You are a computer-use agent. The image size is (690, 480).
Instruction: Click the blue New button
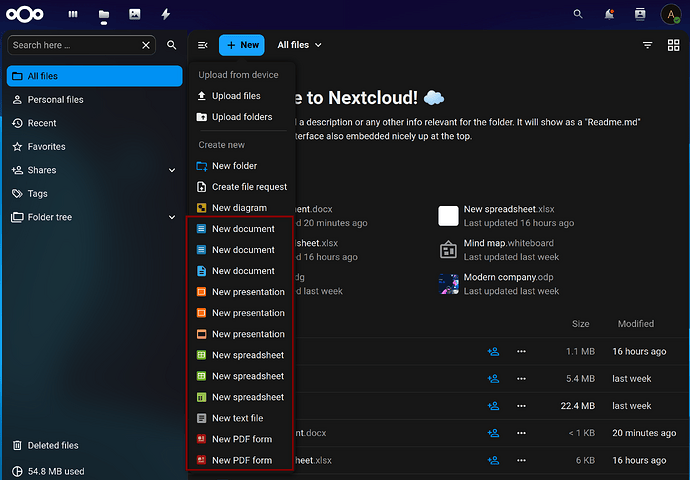242,45
